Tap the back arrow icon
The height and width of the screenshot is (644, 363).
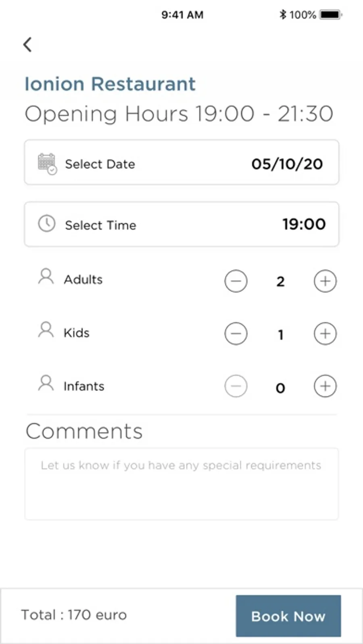click(x=27, y=44)
